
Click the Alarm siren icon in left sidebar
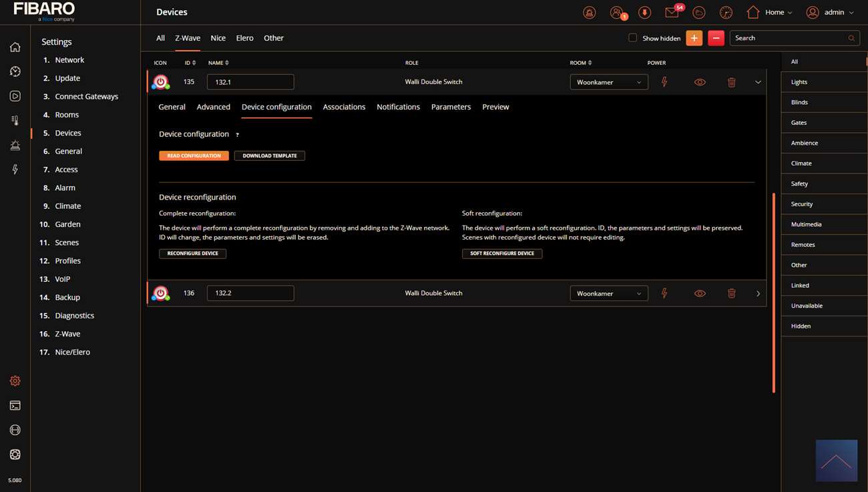click(15, 146)
